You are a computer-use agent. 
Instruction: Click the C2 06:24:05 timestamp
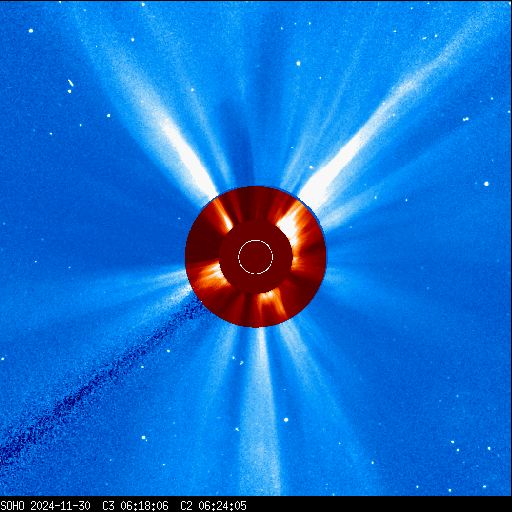[213, 506]
